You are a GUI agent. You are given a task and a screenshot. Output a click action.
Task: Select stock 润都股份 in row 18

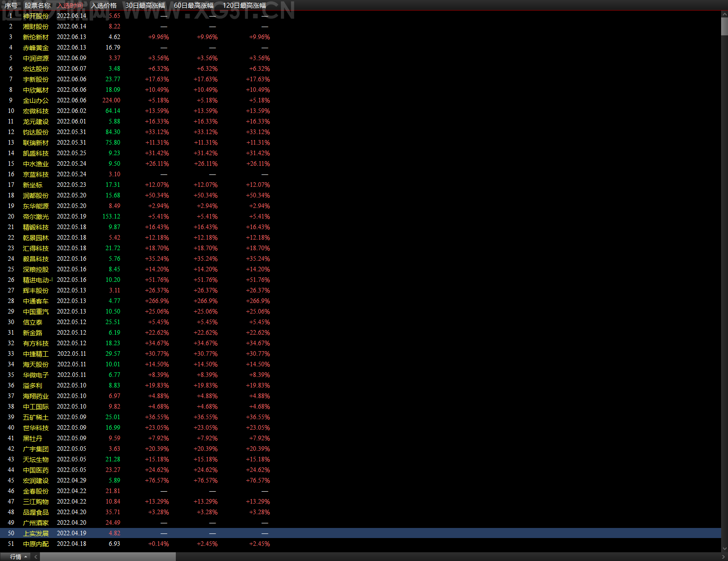(x=36, y=196)
